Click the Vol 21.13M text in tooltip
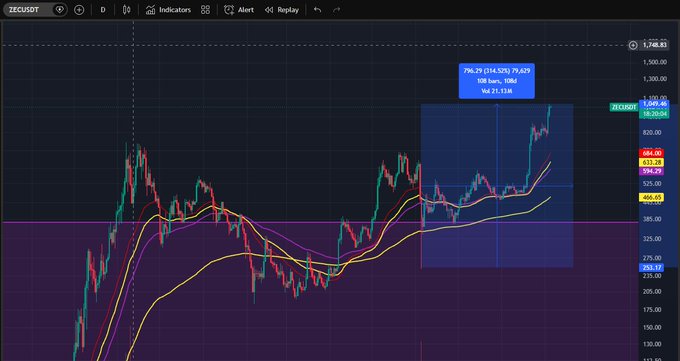Image resolution: width=680 pixels, height=361 pixels. point(497,91)
